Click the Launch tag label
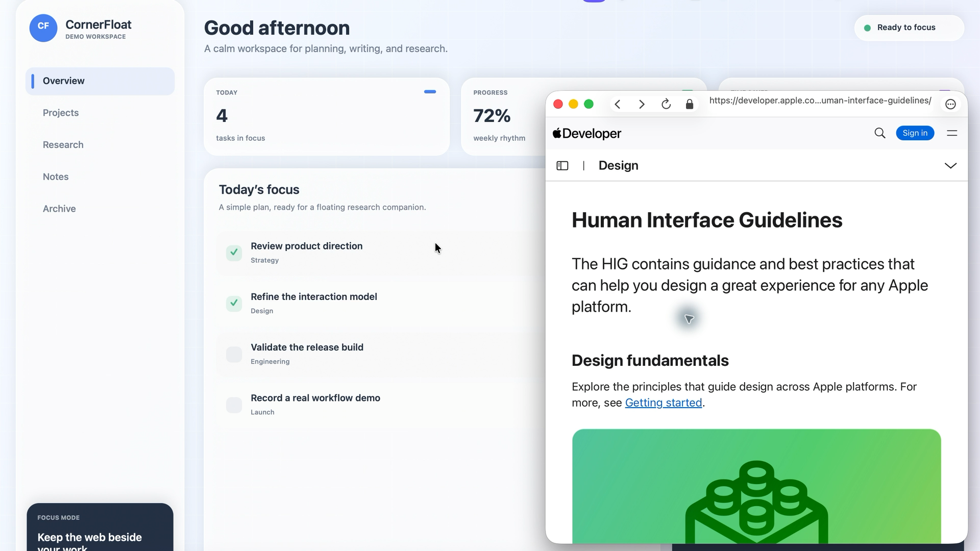Viewport: 980px width, 551px height. coord(262,412)
